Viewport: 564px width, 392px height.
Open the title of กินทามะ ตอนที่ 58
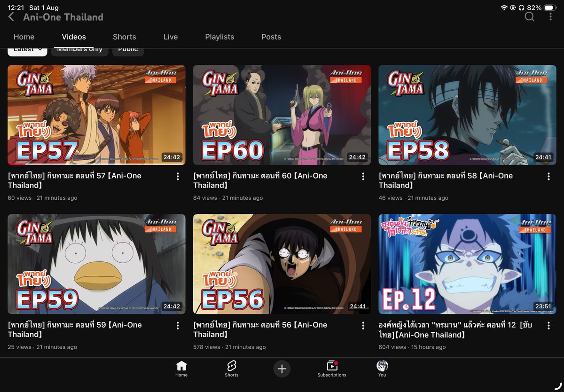(446, 180)
